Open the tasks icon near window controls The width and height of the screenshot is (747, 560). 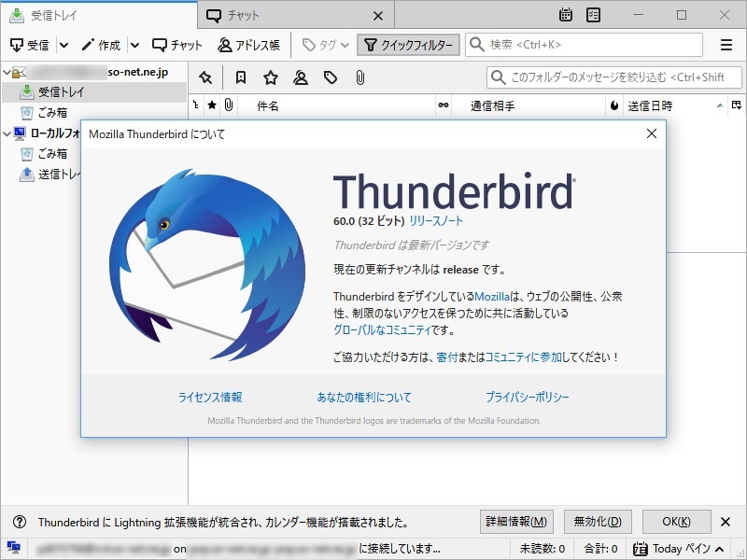tap(591, 14)
